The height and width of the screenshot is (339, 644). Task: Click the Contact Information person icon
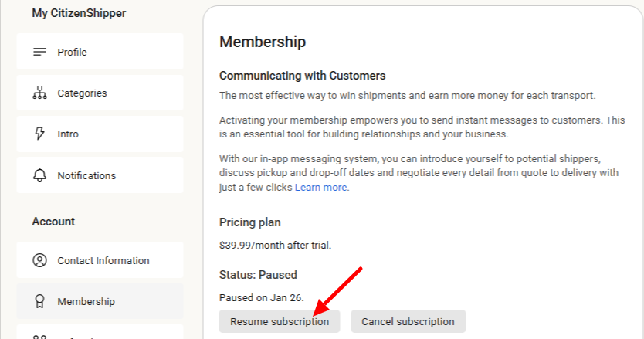point(39,260)
